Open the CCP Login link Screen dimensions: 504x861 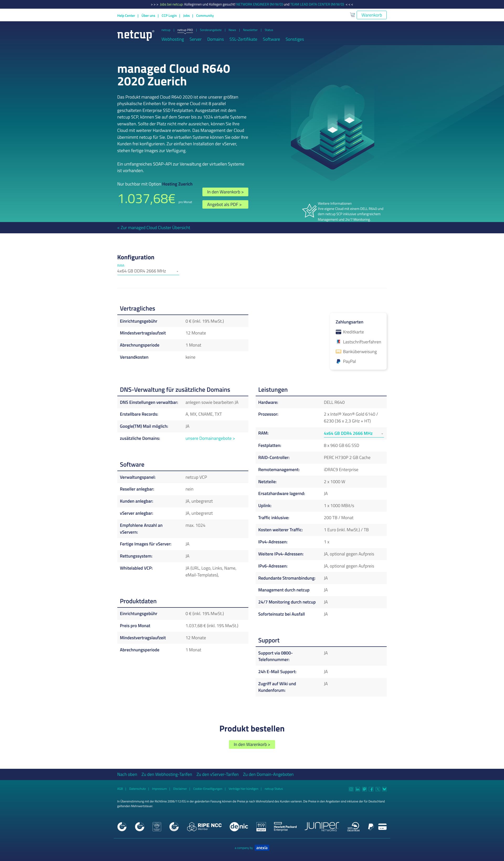[169, 16]
